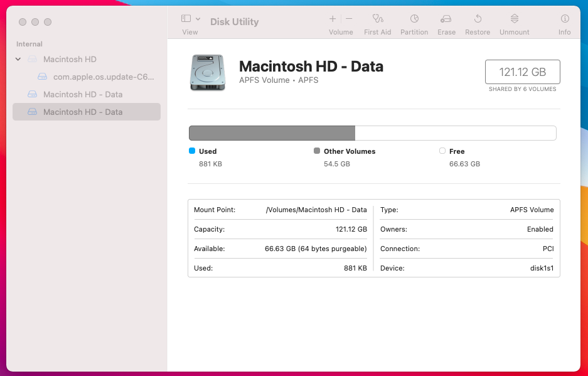Unmount the volume with the eject icon
Viewport: 588px width, 376px height.
coord(515,18)
